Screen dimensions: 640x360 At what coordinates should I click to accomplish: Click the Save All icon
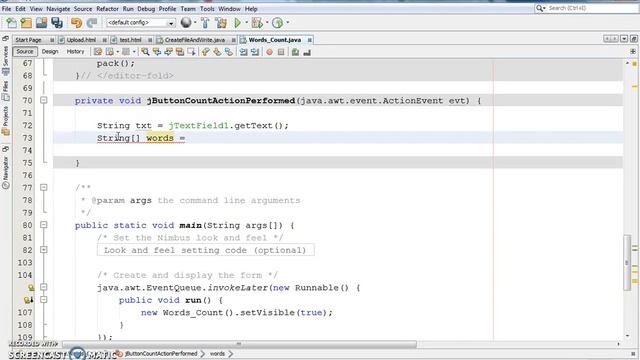pyautogui.click(x=57, y=23)
